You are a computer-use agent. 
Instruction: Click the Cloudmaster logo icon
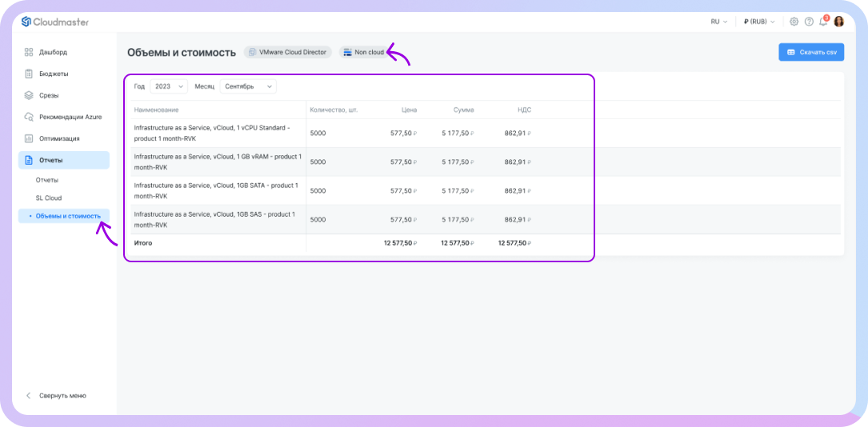26,22
